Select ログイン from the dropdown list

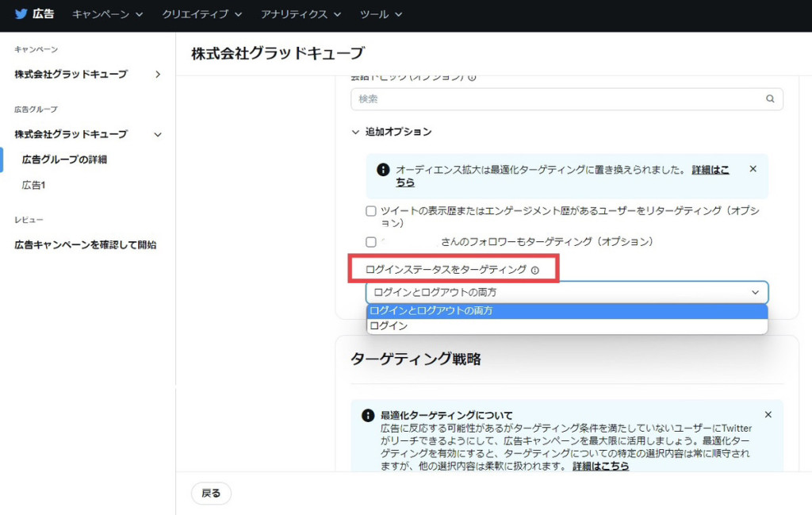[567, 326]
